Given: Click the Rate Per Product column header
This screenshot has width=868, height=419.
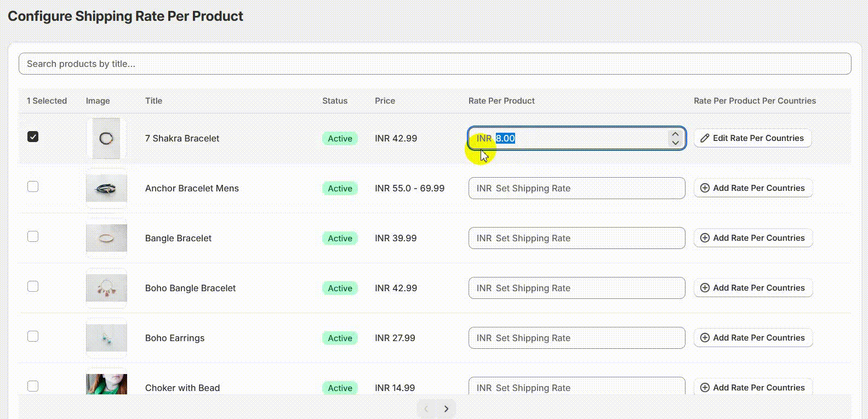Looking at the screenshot, I should (501, 101).
